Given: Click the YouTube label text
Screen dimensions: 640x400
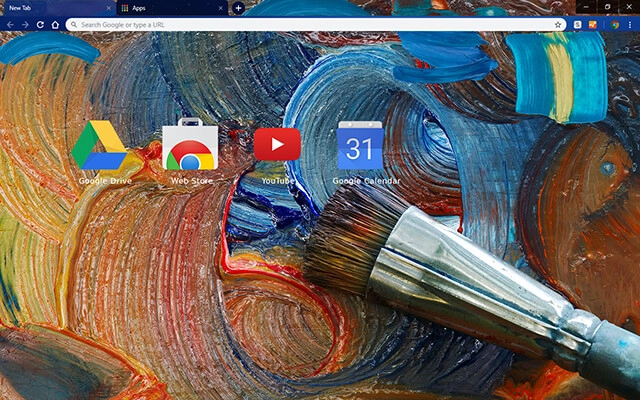Looking at the screenshot, I should [x=278, y=181].
